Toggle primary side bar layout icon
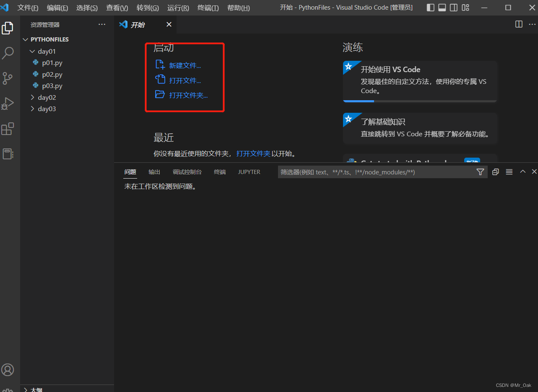This screenshot has width=538, height=392. point(431,8)
